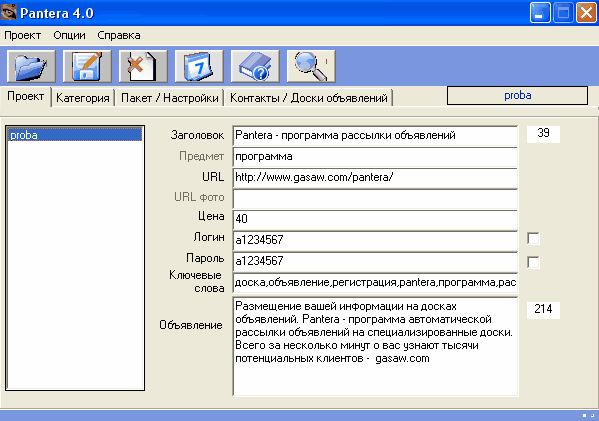The image size is (599, 421).
Task: Open the Проект menu
Action: pos(23,35)
